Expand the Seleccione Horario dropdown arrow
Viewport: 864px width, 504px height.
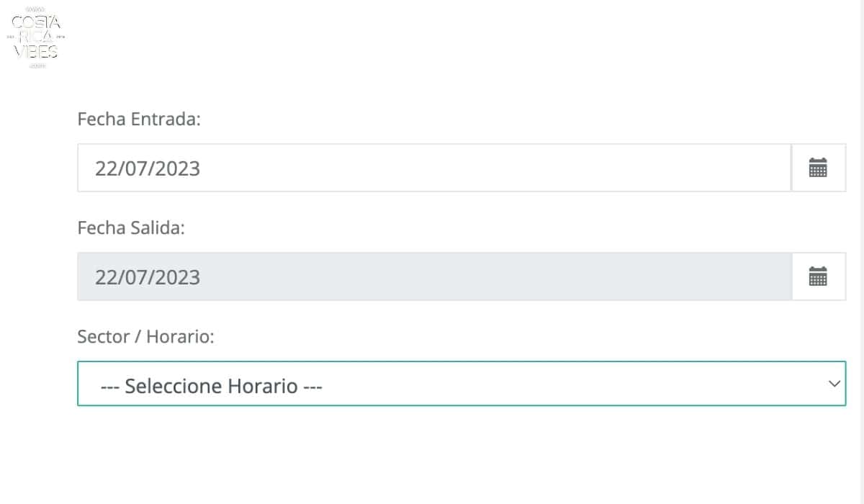point(834,384)
